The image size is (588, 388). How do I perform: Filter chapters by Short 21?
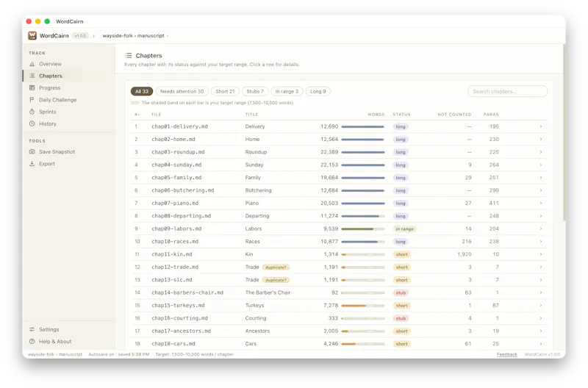[225, 91]
